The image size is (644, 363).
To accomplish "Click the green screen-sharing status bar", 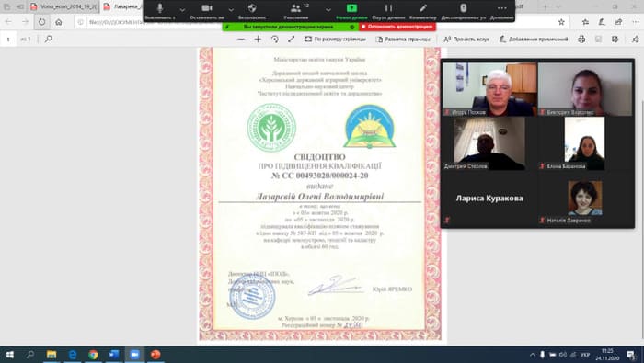I will coord(291,27).
